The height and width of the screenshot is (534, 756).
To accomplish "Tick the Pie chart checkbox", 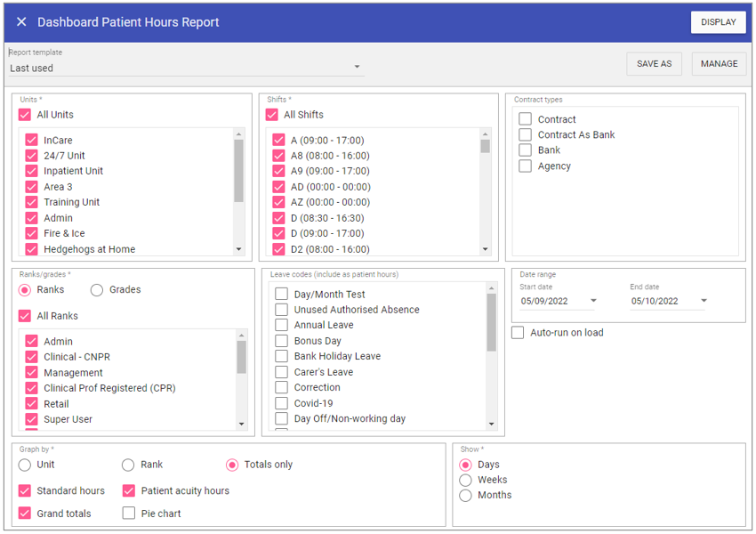I will [129, 514].
